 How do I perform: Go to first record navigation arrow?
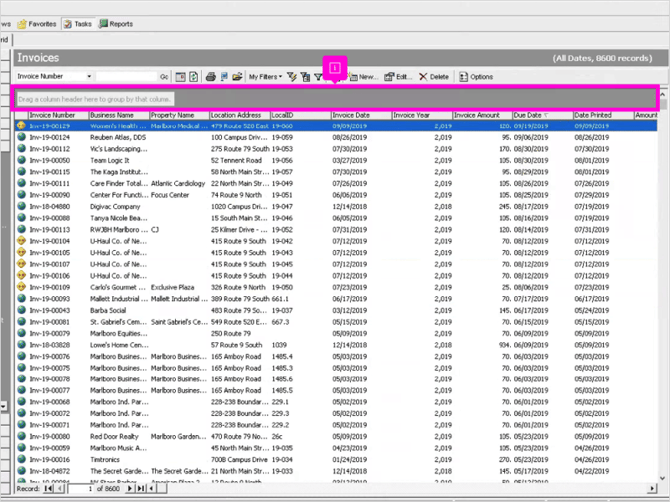(49, 488)
